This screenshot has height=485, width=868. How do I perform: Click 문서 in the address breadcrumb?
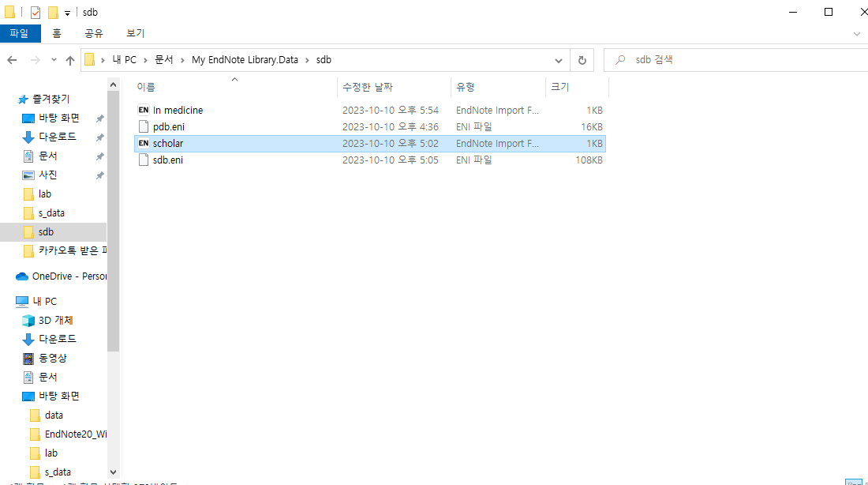[163, 60]
